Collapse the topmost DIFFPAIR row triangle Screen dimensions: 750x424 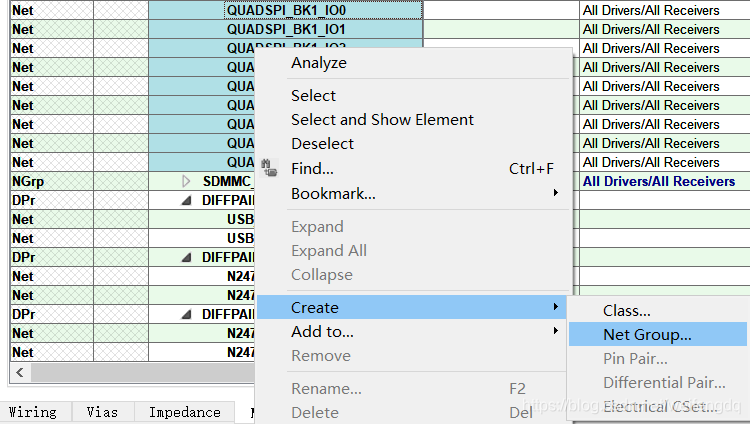pos(186,201)
